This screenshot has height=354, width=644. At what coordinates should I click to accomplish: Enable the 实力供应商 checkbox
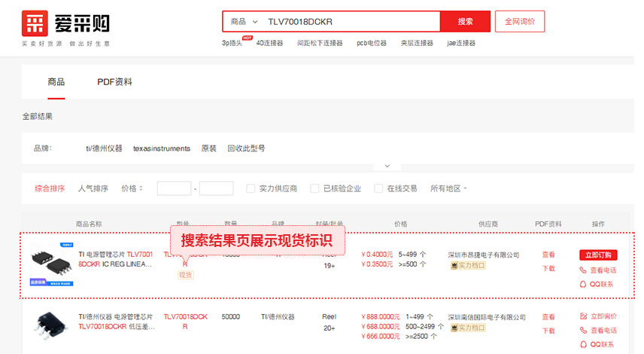pyautogui.click(x=251, y=188)
